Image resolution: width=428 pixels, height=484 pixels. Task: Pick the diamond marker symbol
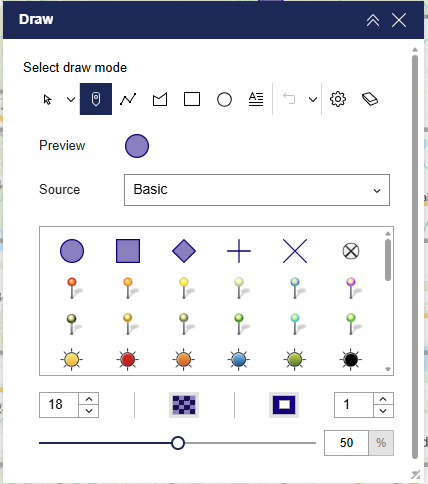[x=184, y=251]
